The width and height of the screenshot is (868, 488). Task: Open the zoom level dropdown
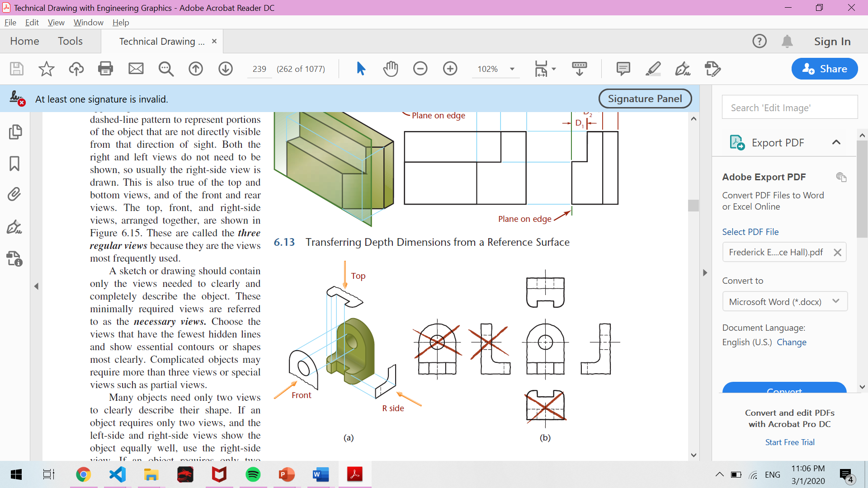click(512, 69)
